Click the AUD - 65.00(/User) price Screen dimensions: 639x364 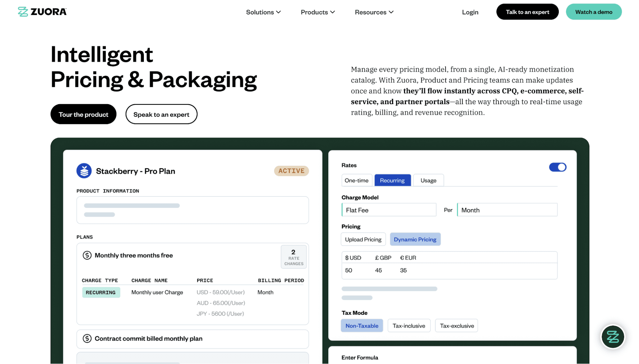point(221,303)
